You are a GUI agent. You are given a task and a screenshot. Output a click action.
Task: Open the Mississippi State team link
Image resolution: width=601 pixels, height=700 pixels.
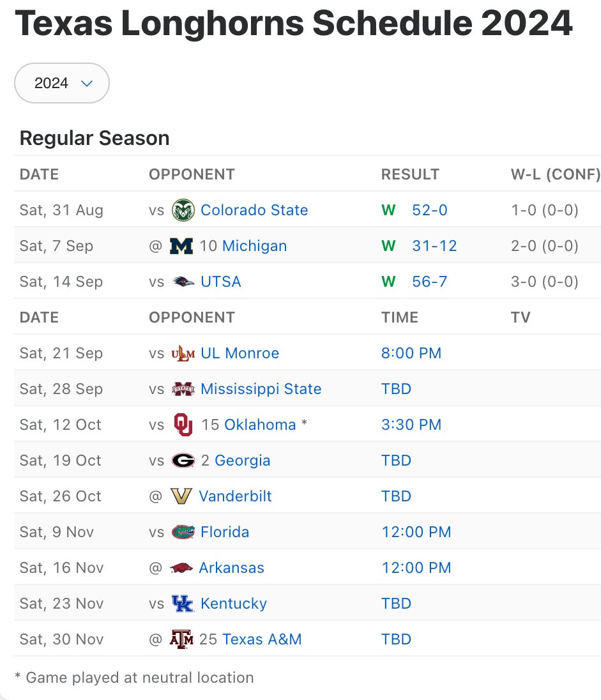261,389
